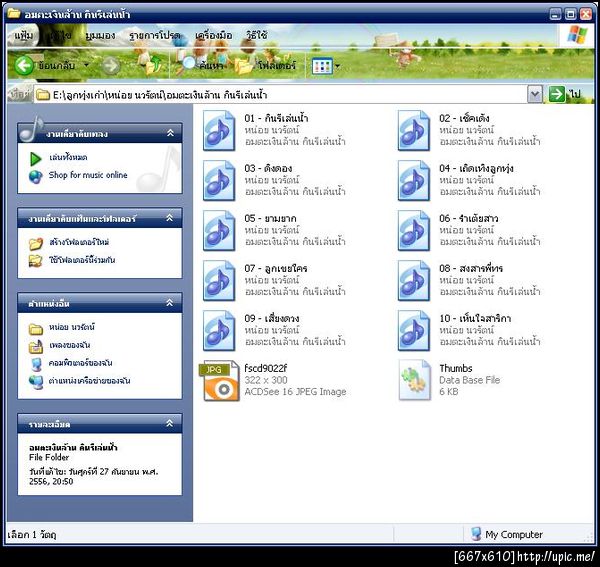Open the วิธีใช้ (Help) menu
600x567 pixels.
coord(256,36)
